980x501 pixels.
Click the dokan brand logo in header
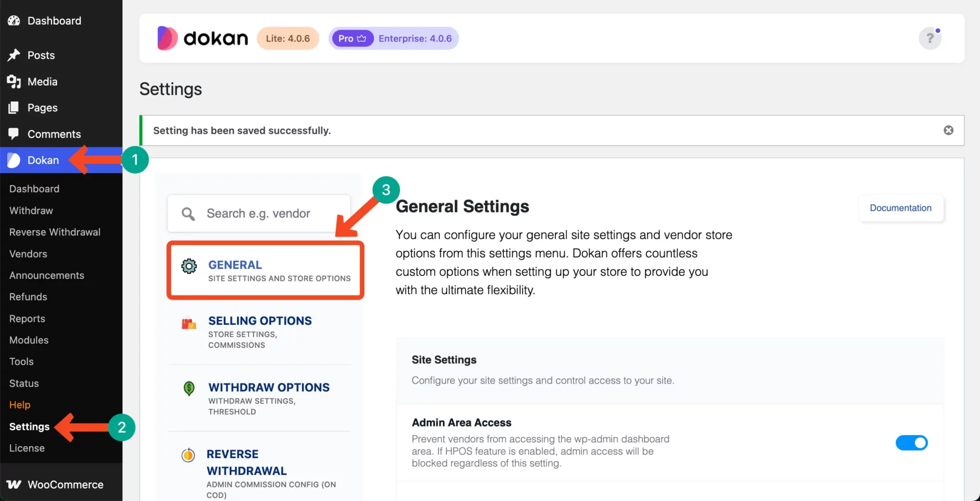pyautogui.click(x=203, y=38)
